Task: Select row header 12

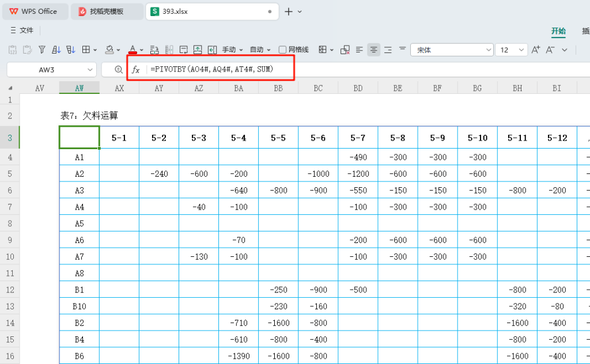Action: click(10, 290)
